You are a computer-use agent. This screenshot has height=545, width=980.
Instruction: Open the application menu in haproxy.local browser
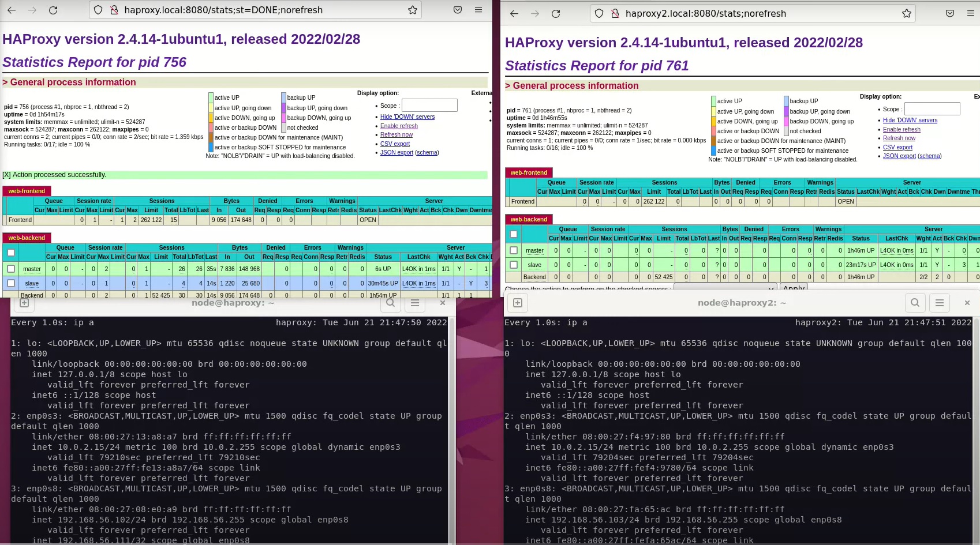(x=478, y=10)
